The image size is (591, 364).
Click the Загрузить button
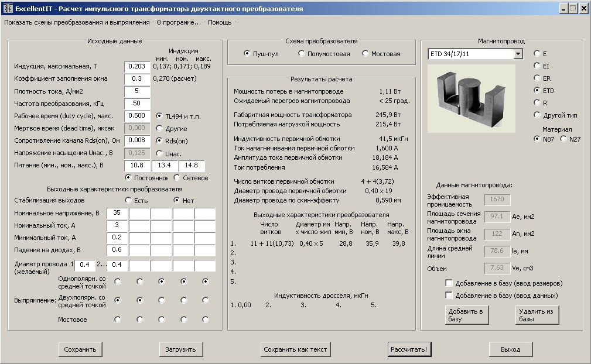coord(181,349)
